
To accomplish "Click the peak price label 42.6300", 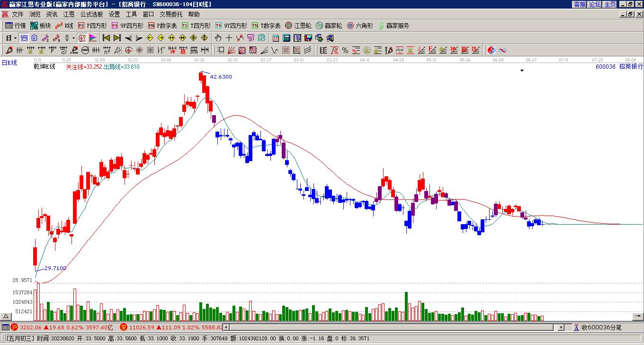I will point(221,77).
